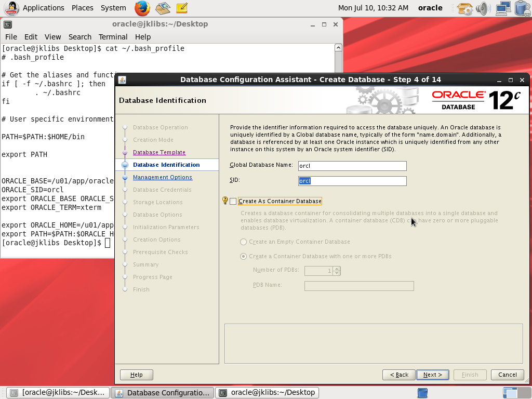The image size is (532, 399).
Task: Open the terminal window menu icon
Action: (8, 24)
